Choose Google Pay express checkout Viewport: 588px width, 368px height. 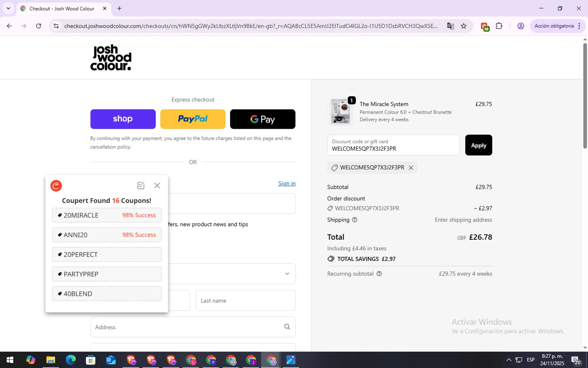pos(263,119)
